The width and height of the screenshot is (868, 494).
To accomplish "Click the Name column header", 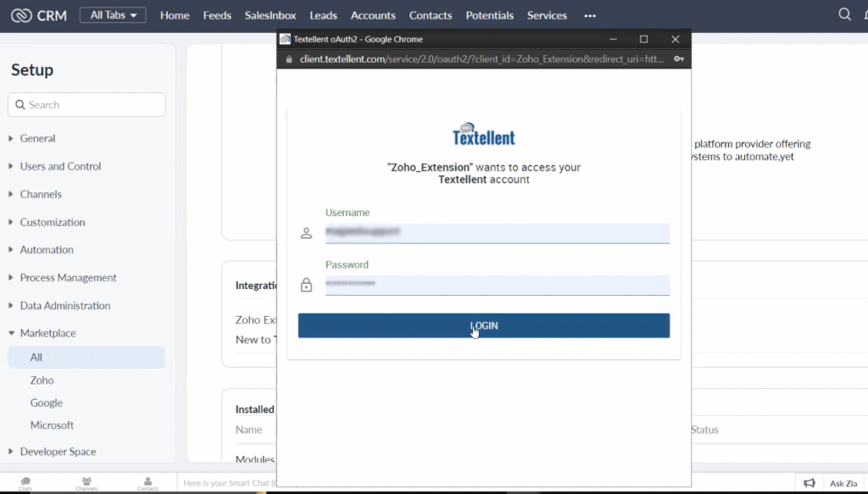I will [x=248, y=430].
